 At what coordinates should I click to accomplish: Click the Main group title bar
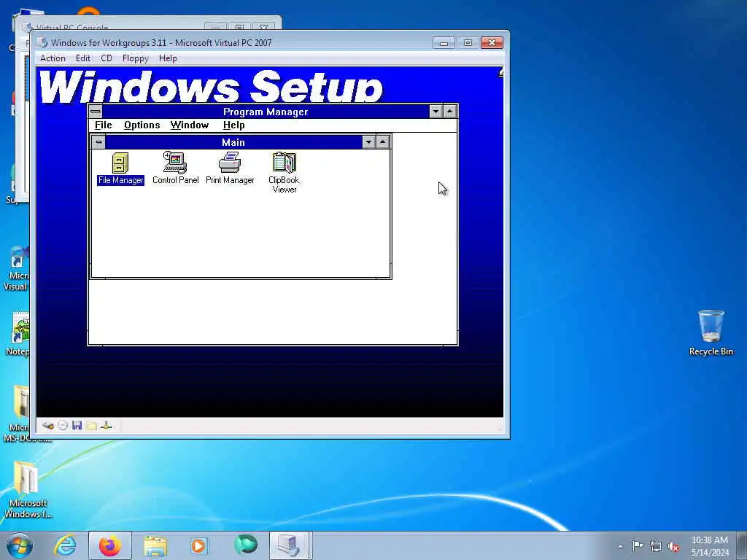click(233, 142)
